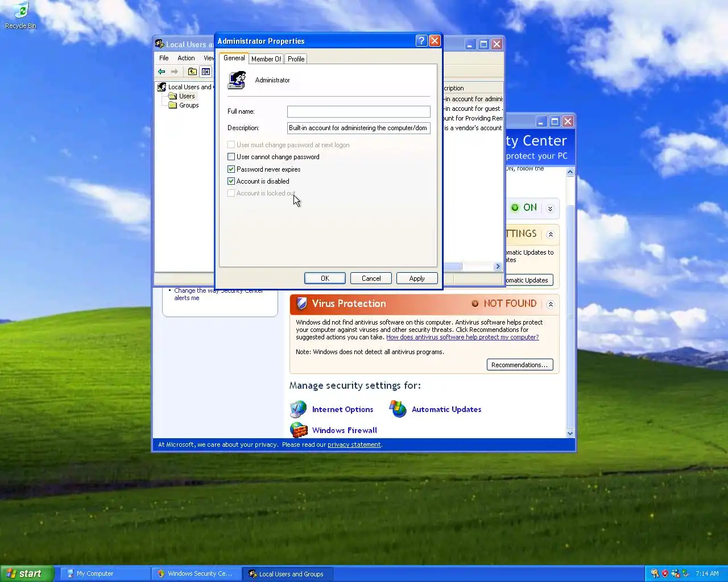Viewport: 728px width, 582px height.
Task: Open the Action menu in Local Users
Action: 186,58
